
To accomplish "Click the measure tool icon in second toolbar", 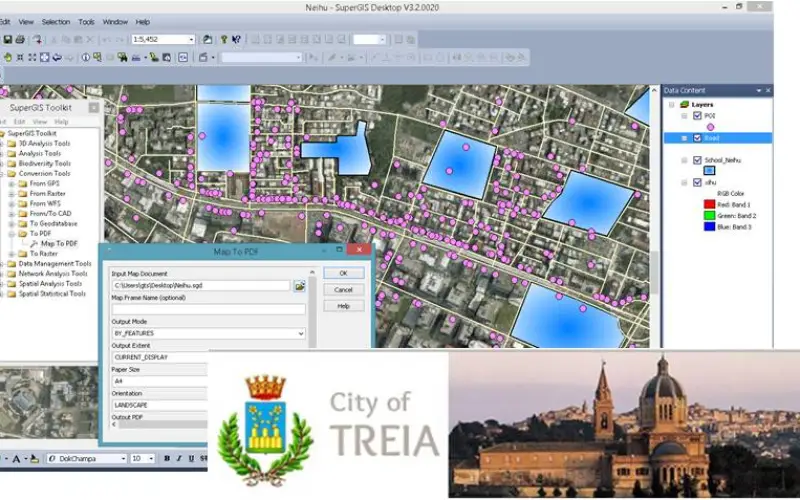I will point(136,58).
